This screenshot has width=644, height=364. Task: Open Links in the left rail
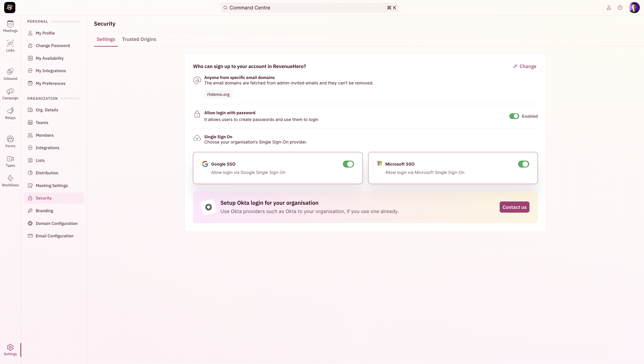click(x=10, y=46)
